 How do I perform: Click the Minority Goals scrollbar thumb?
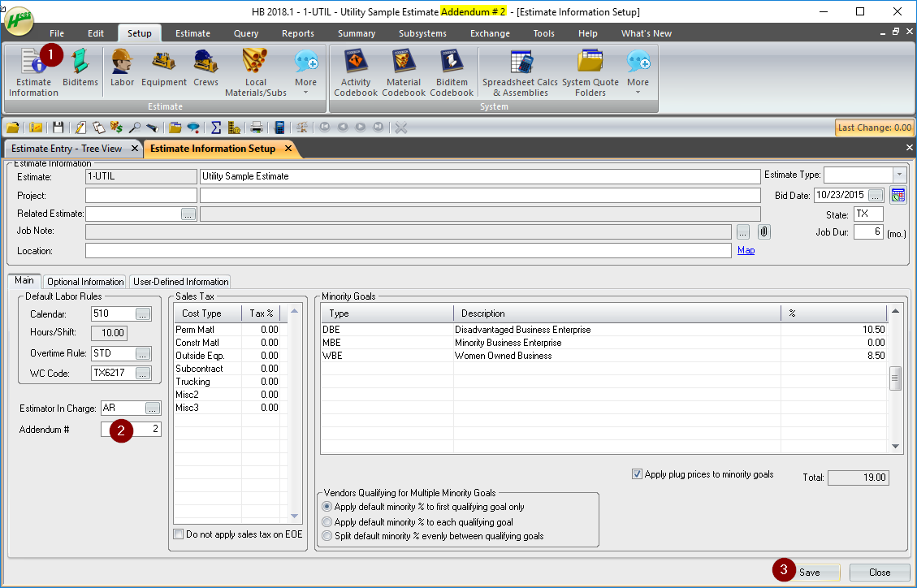(895, 378)
